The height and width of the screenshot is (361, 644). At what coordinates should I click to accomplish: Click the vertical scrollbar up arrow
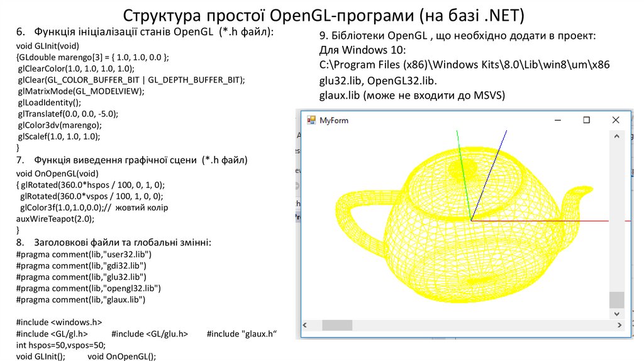click(616, 136)
